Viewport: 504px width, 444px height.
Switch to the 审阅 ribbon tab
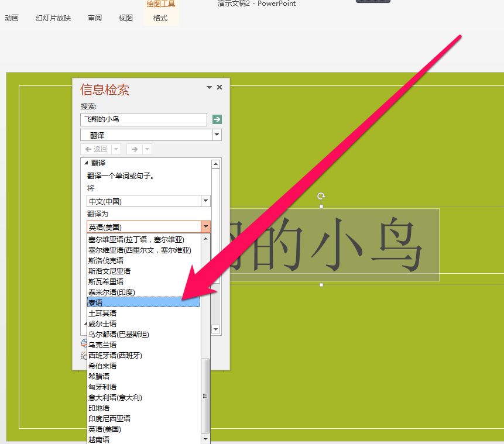click(94, 18)
